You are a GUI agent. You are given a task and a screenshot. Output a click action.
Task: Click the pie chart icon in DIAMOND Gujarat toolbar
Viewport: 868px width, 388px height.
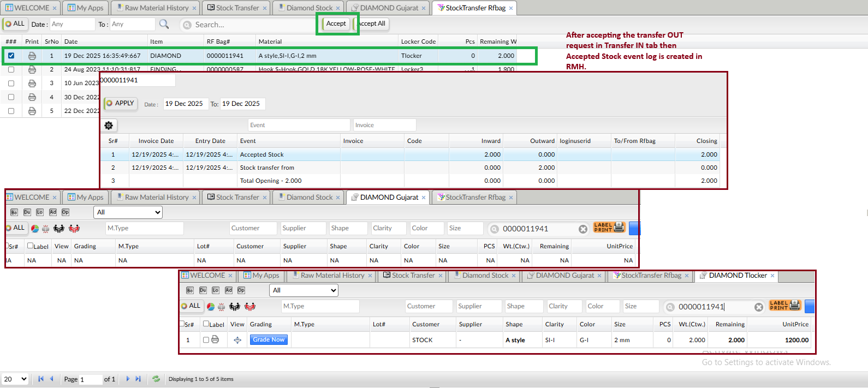click(x=35, y=229)
